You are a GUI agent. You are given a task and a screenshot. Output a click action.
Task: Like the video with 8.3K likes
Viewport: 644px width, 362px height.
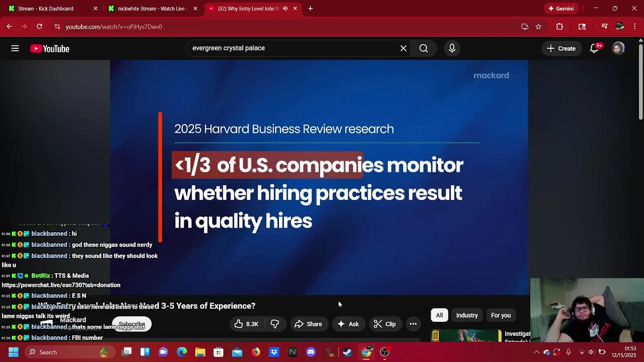point(246,324)
